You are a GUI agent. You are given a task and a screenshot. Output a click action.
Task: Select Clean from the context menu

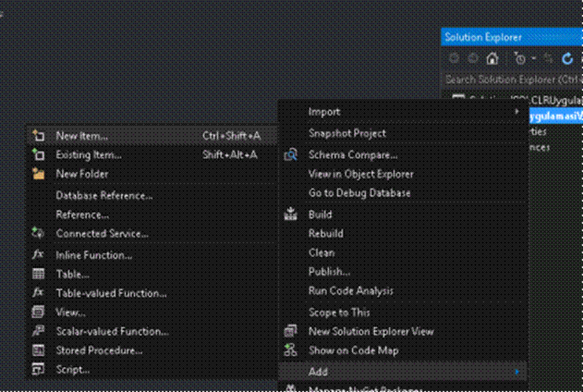pos(322,252)
